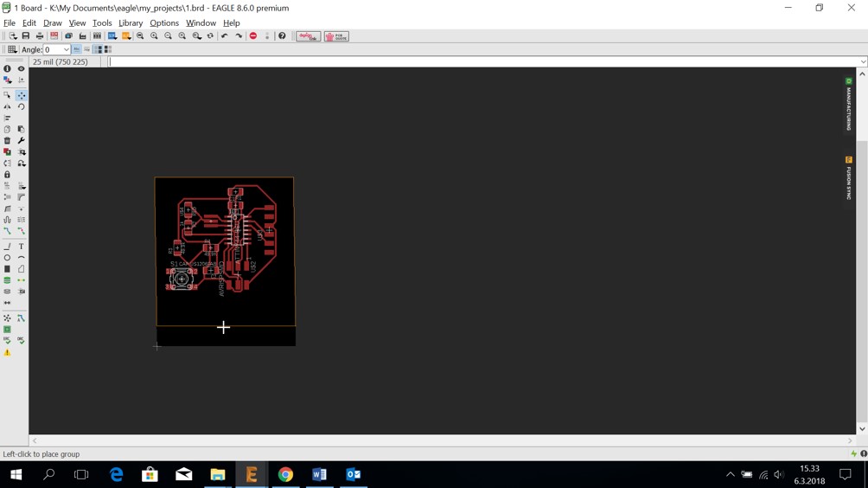
Task: Click the PCB Quote button
Action: 336,36
